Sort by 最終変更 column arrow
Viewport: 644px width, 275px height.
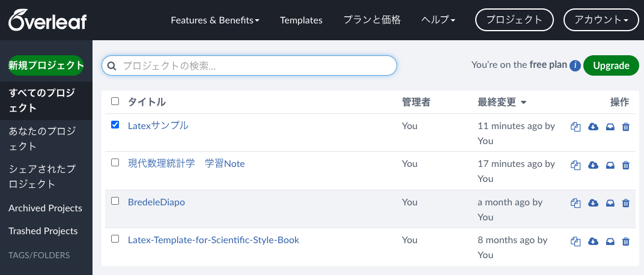[524, 103]
